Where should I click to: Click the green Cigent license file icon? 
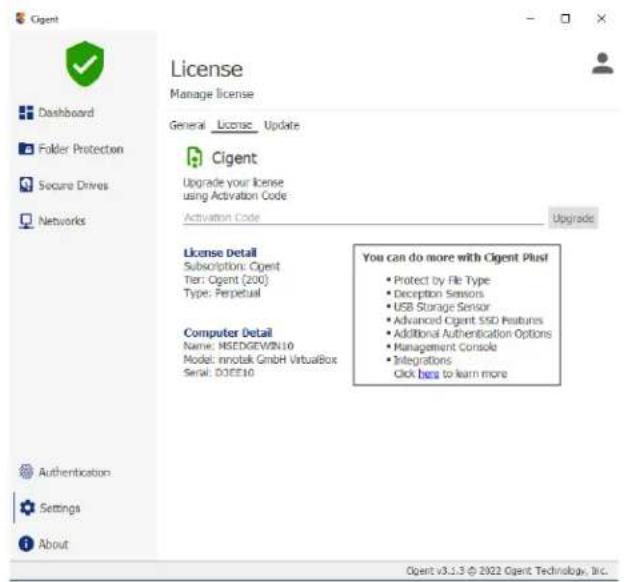tap(195, 158)
